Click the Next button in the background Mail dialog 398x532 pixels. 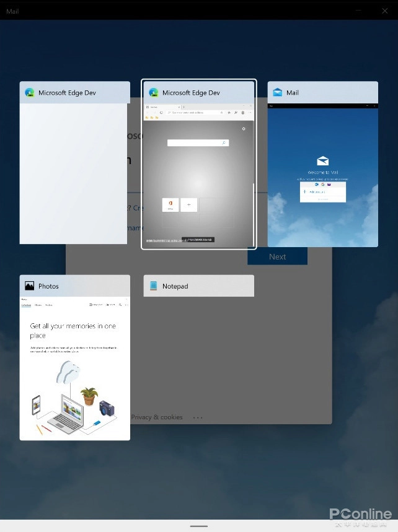pos(278,256)
